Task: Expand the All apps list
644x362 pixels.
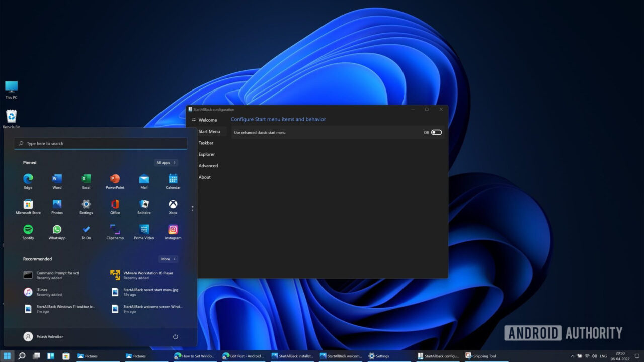Action: pyautogui.click(x=165, y=162)
